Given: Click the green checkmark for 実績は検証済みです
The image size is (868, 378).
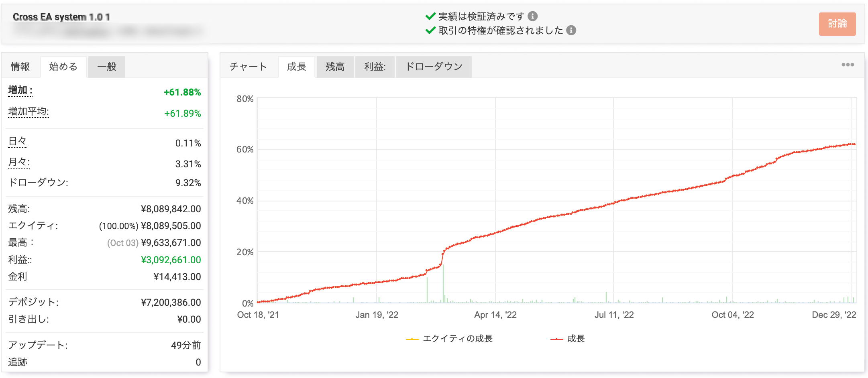Looking at the screenshot, I should pyautogui.click(x=430, y=16).
